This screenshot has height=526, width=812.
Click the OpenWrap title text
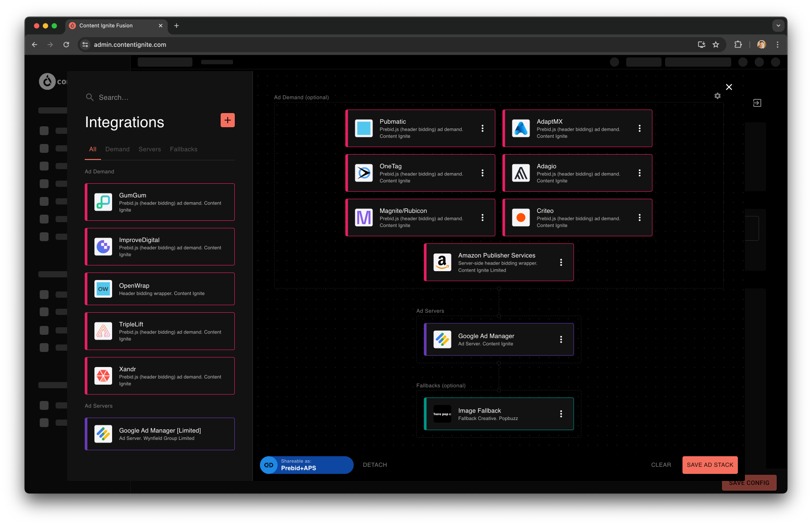click(x=134, y=286)
